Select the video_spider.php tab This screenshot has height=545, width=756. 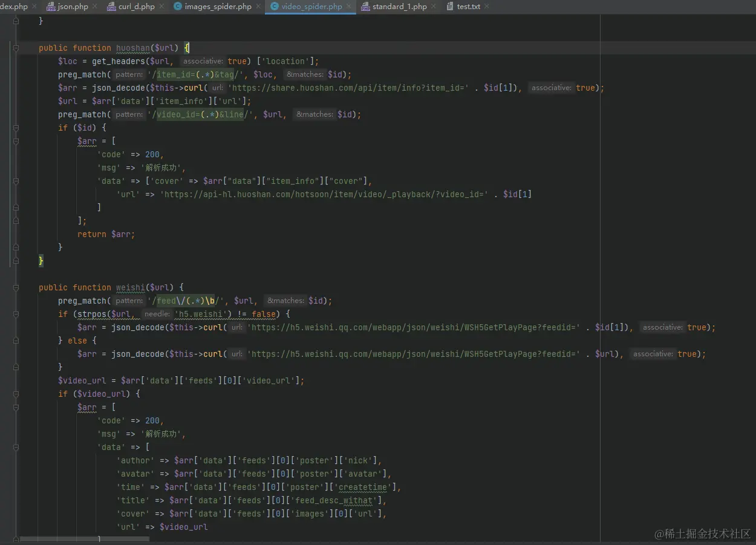[311, 7]
